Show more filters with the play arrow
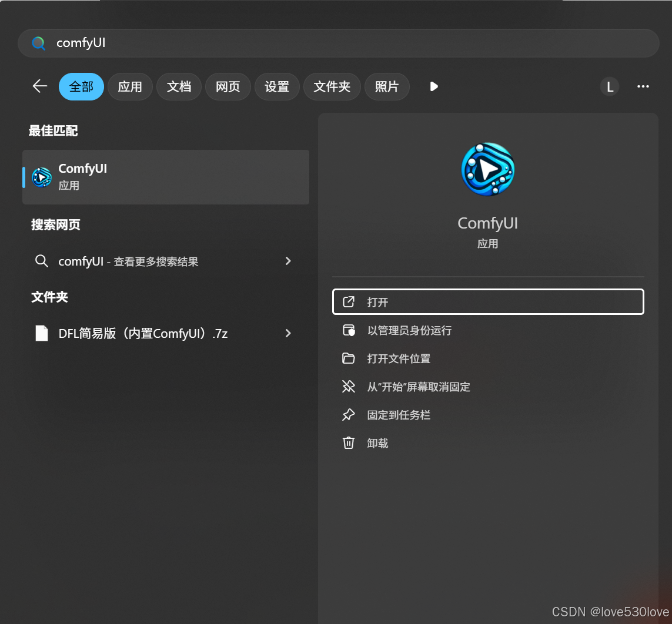 pyautogui.click(x=434, y=86)
